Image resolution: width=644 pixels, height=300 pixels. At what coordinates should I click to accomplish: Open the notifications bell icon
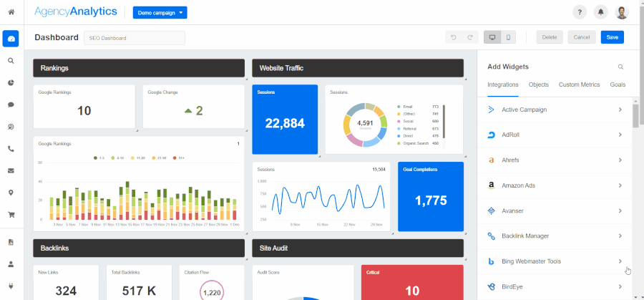pyautogui.click(x=601, y=12)
